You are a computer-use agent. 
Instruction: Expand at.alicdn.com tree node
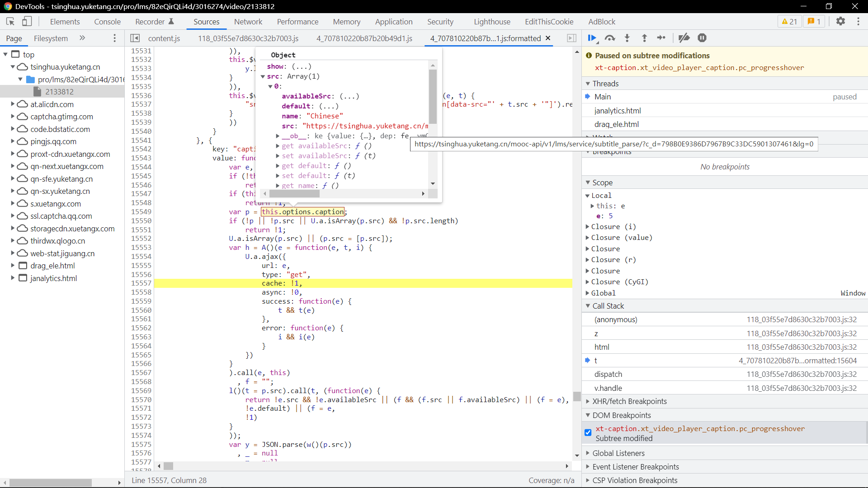(x=13, y=104)
